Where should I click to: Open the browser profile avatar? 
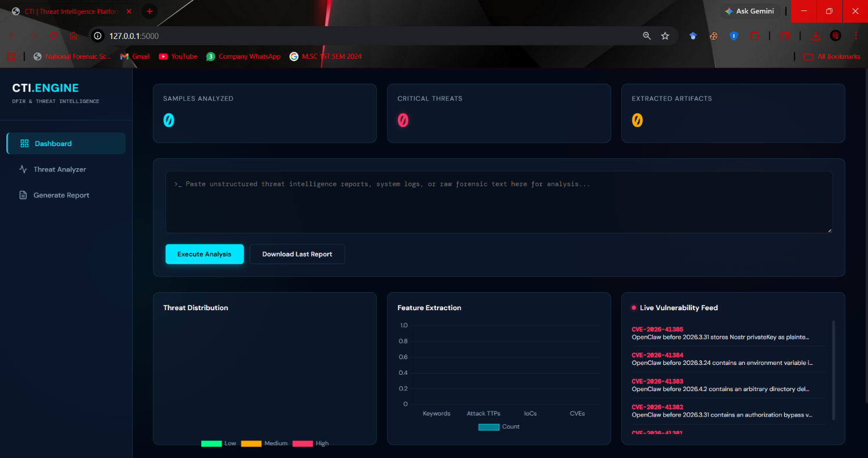(x=836, y=36)
